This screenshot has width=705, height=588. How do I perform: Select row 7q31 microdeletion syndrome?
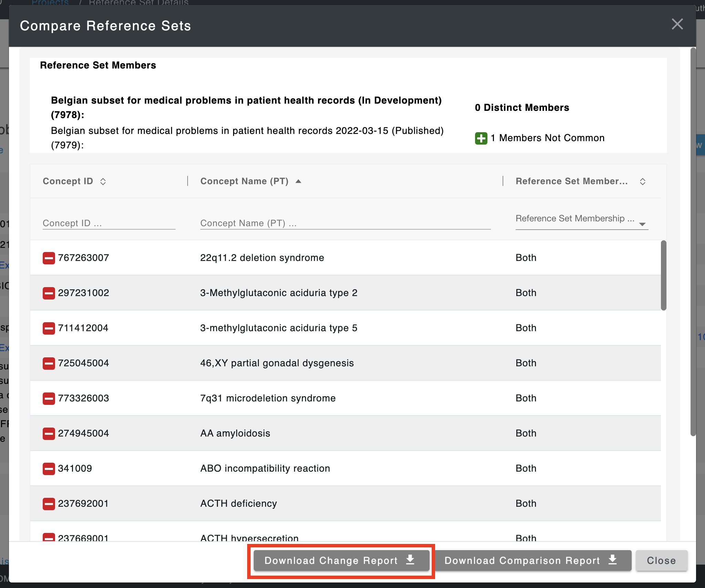coord(345,398)
